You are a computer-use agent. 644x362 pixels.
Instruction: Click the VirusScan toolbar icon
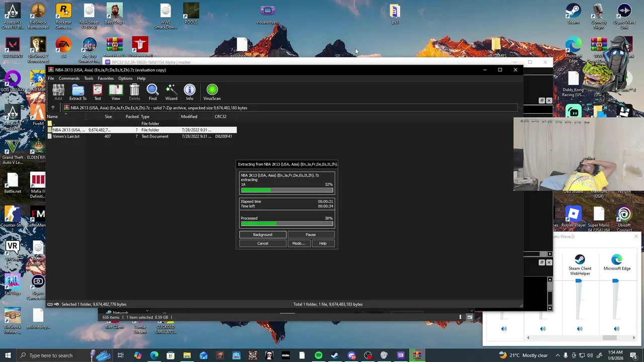point(212,92)
